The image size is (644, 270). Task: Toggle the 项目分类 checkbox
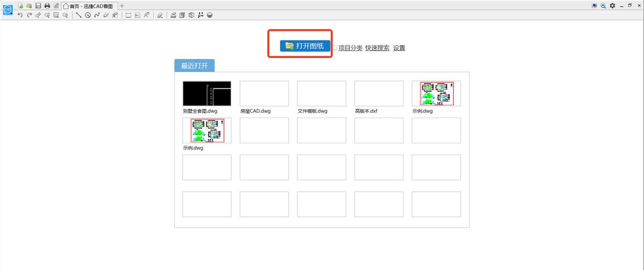[334, 48]
